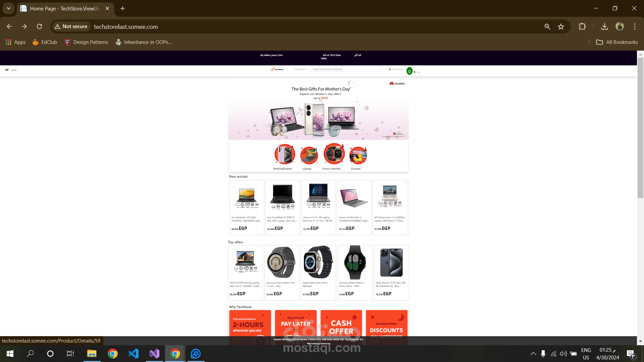Open the browser zoom magnifier icon
This screenshot has width=644, height=362.
click(x=547, y=26)
